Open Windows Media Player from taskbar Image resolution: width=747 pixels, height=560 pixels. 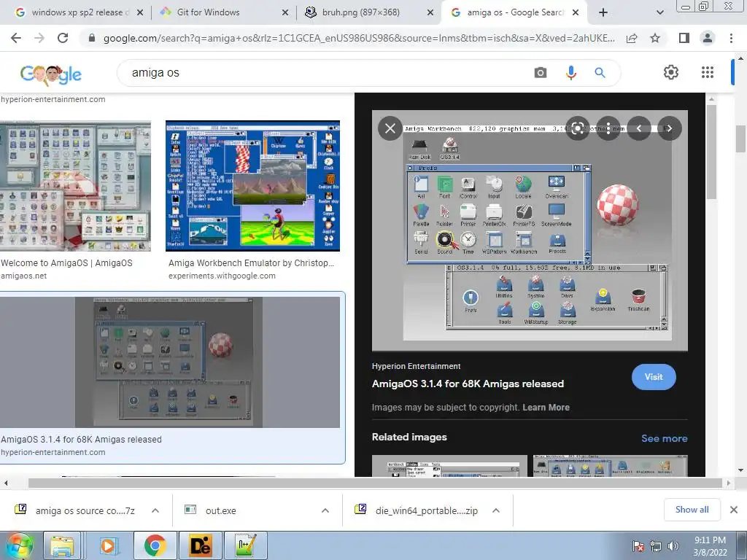pyautogui.click(x=108, y=545)
